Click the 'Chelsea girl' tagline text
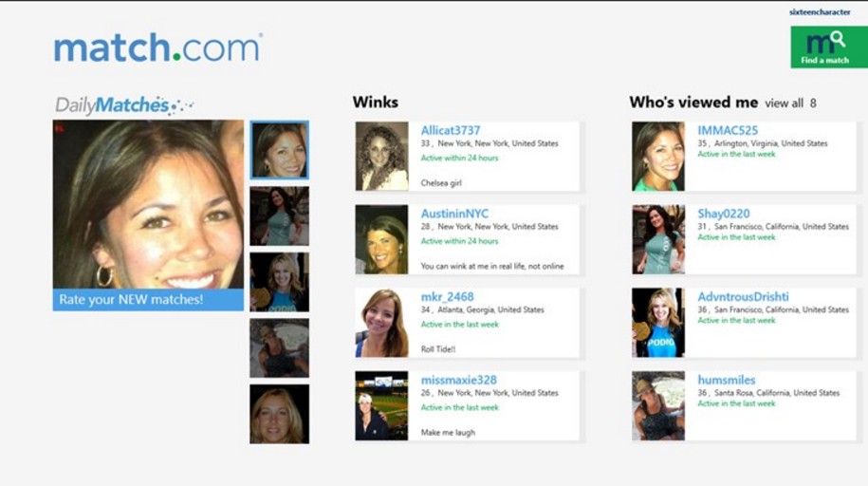868x486 pixels. (441, 183)
